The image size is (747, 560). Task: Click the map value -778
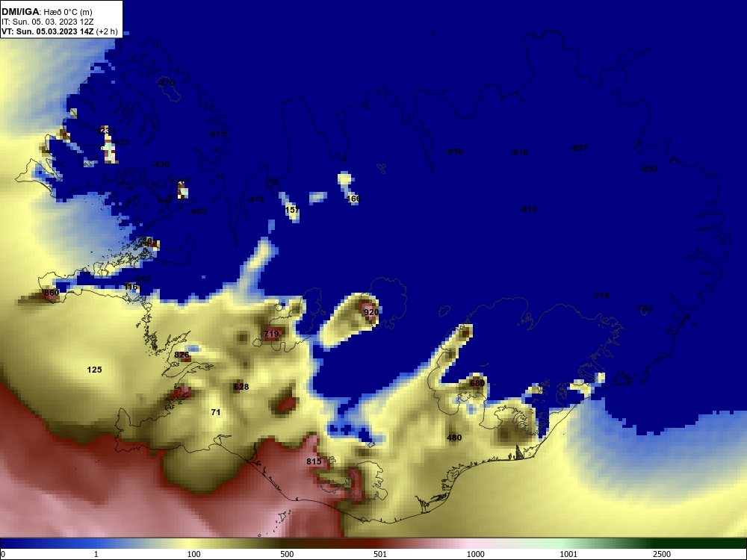coord(601,296)
